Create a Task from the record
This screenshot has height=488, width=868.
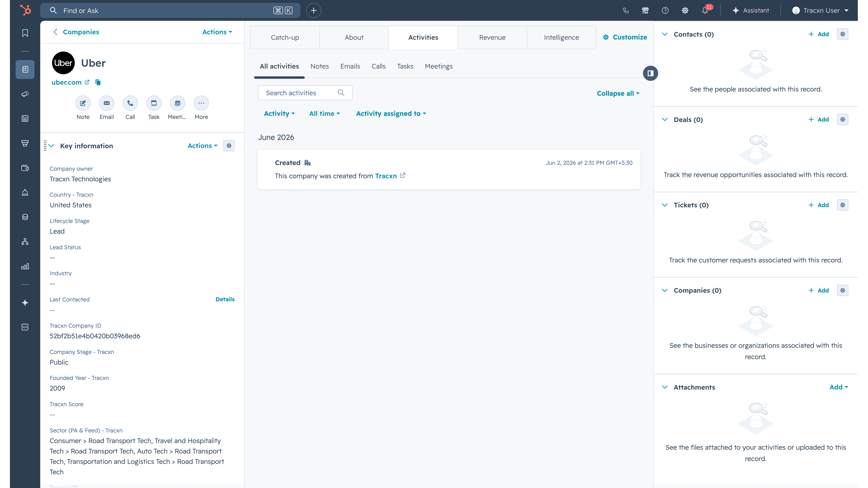pos(154,103)
